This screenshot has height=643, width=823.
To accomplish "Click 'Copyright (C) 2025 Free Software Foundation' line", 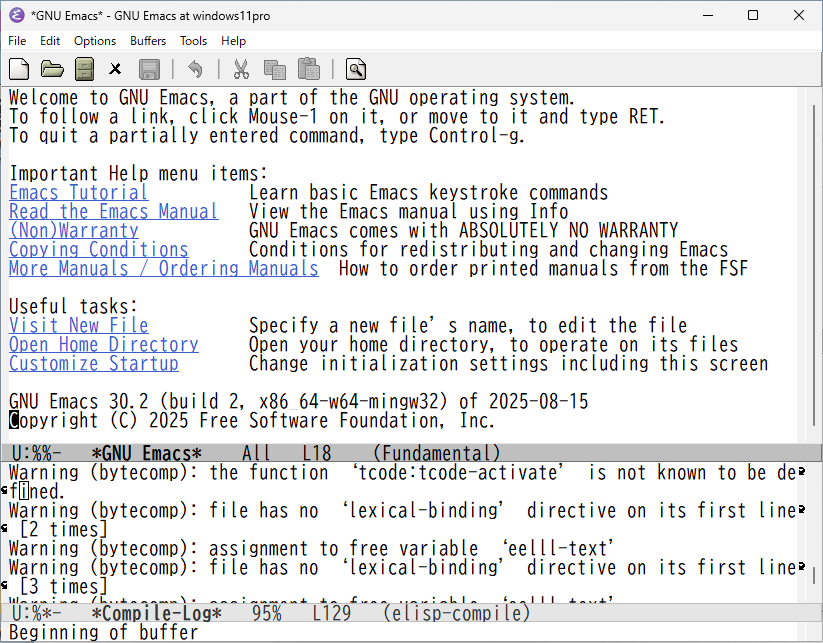I will [252, 420].
